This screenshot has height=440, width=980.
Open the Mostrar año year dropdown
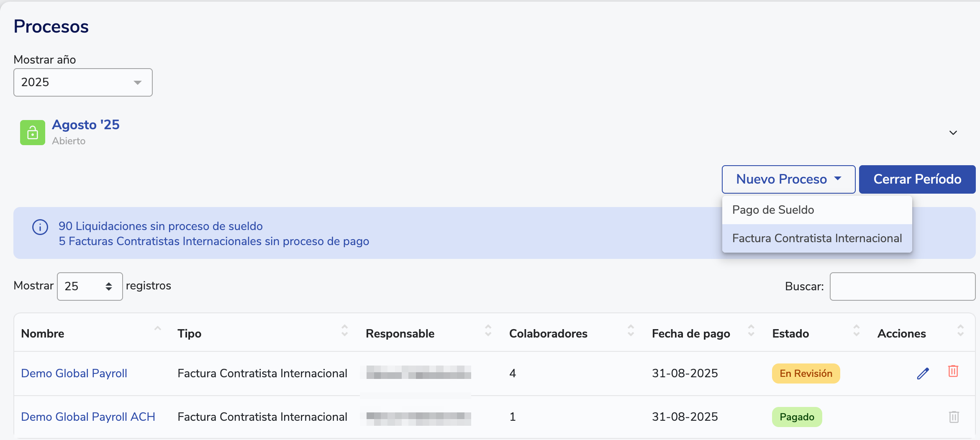[83, 82]
